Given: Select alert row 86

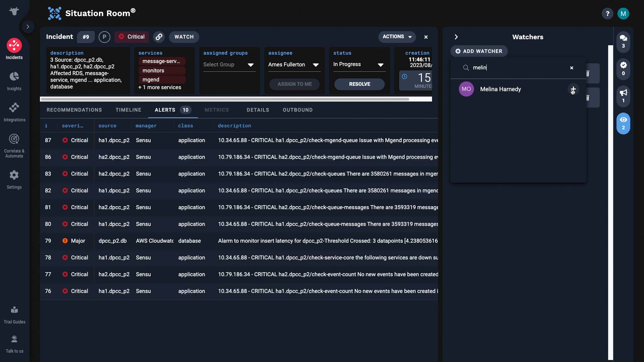Looking at the screenshot, I should (x=239, y=157).
